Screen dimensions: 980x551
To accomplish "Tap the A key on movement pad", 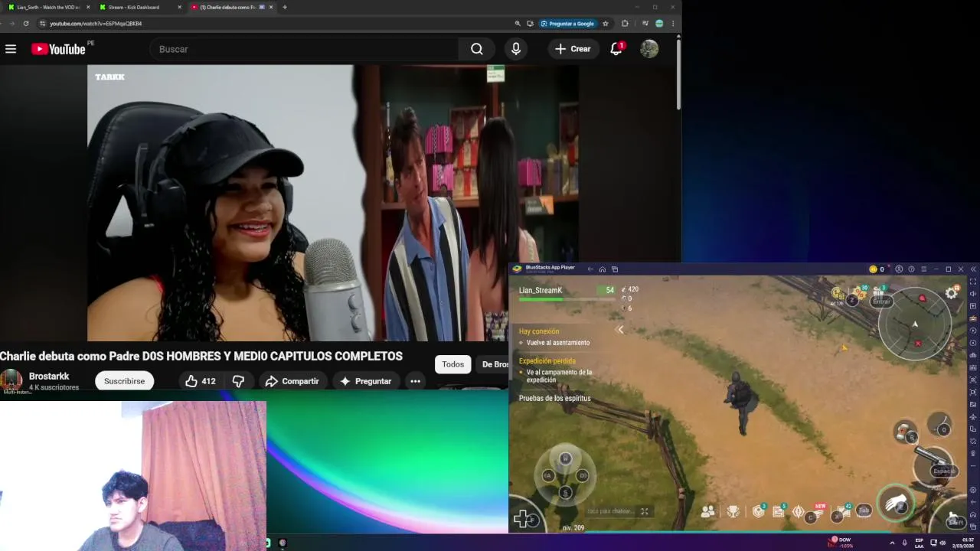I will tap(547, 475).
